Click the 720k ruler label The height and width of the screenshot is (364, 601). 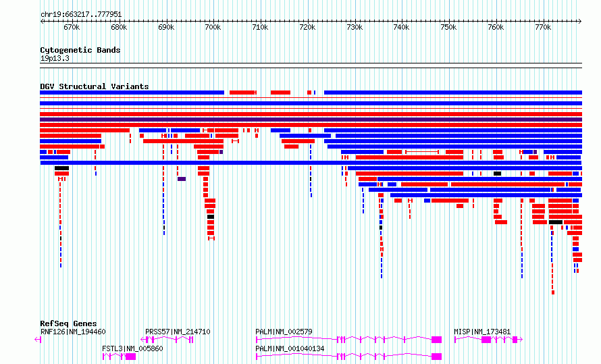(307, 28)
